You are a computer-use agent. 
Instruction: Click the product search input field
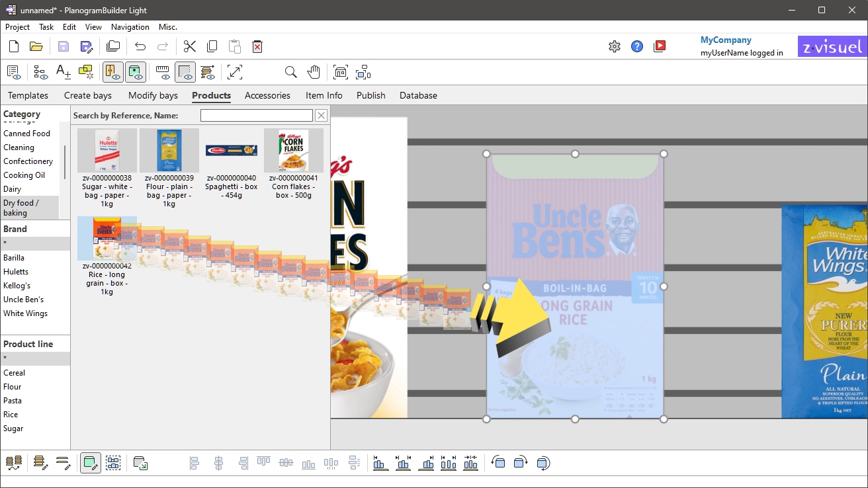point(256,116)
